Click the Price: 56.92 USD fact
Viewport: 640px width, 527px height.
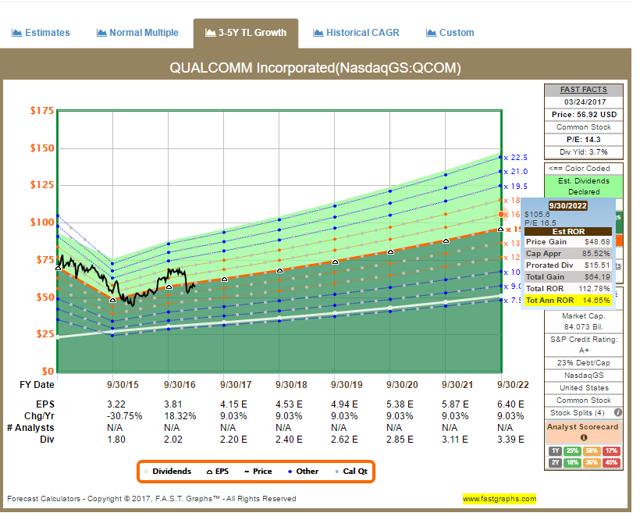tap(584, 114)
